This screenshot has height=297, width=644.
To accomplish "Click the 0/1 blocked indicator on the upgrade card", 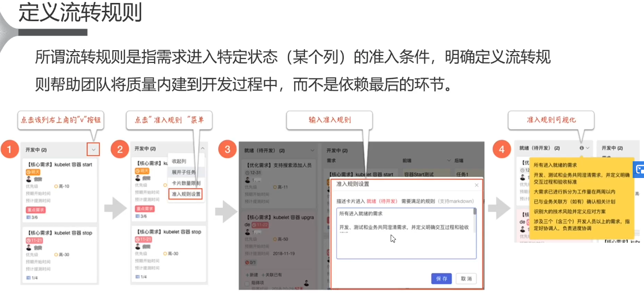I will pyautogui.click(x=250, y=262).
